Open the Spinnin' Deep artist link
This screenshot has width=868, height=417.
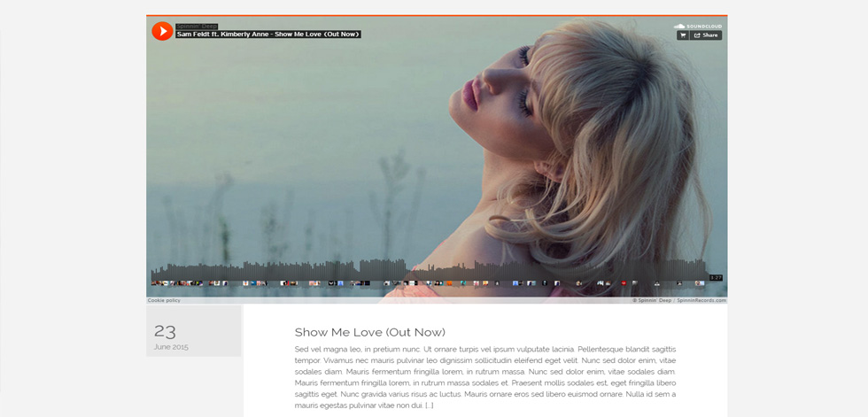pyautogui.click(x=197, y=26)
